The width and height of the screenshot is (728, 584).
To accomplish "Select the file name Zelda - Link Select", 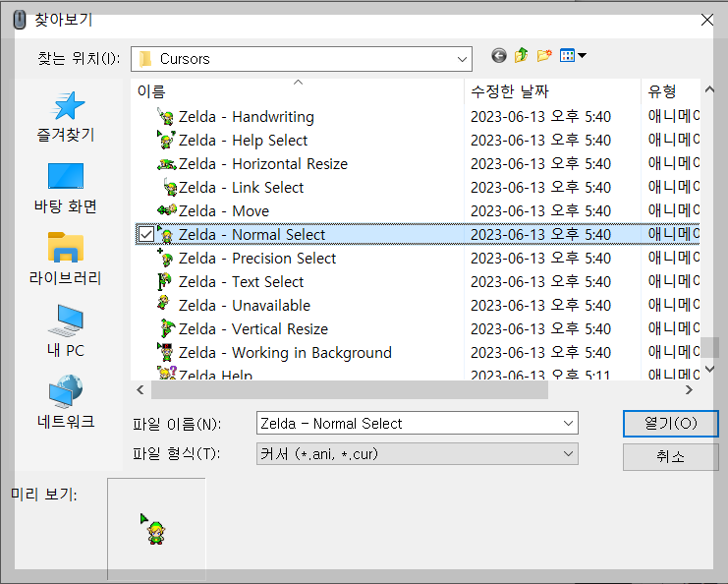I will click(241, 188).
